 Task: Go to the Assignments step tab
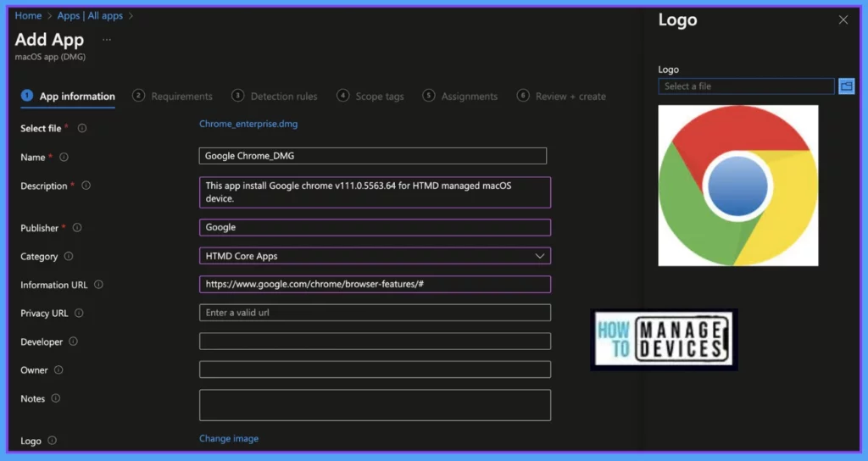[x=460, y=97]
